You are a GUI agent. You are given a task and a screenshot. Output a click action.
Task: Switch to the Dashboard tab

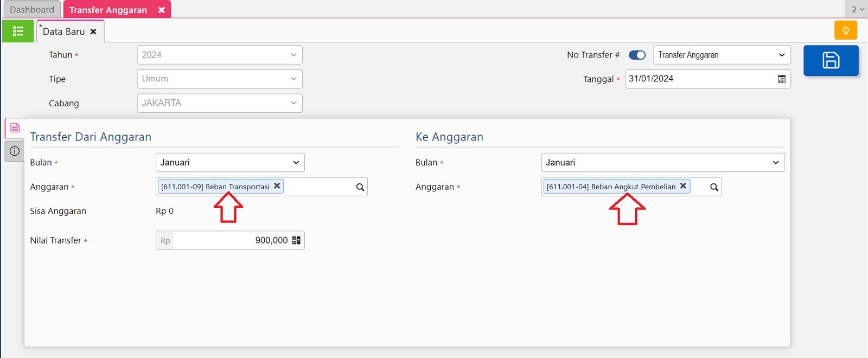32,10
